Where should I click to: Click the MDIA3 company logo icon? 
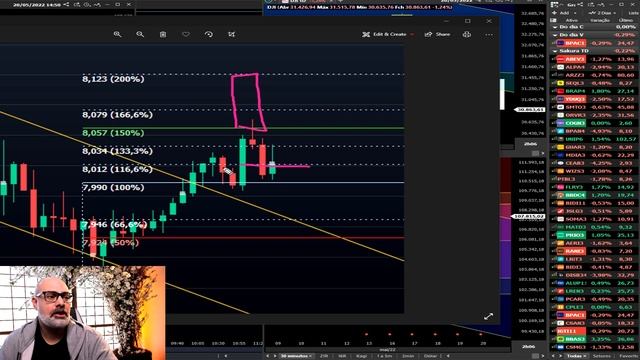pos(560,155)
